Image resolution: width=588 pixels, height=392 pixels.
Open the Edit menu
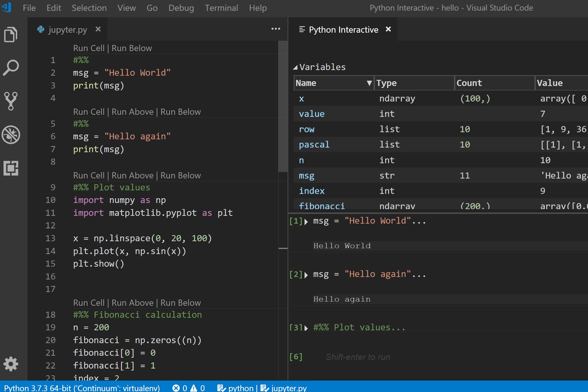(54, 8)
